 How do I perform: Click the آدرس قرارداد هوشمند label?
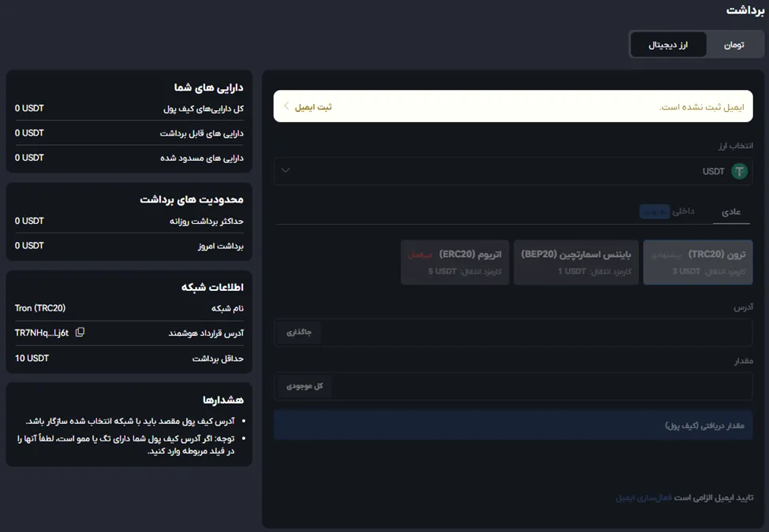click(x=206, y=333)
